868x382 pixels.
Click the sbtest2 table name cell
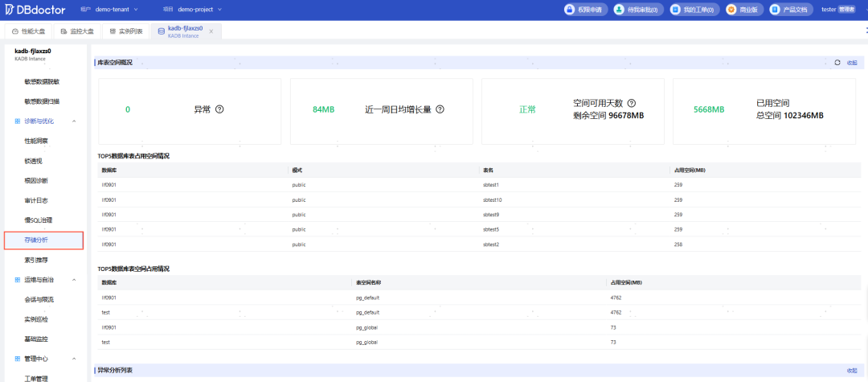[491, 244]
